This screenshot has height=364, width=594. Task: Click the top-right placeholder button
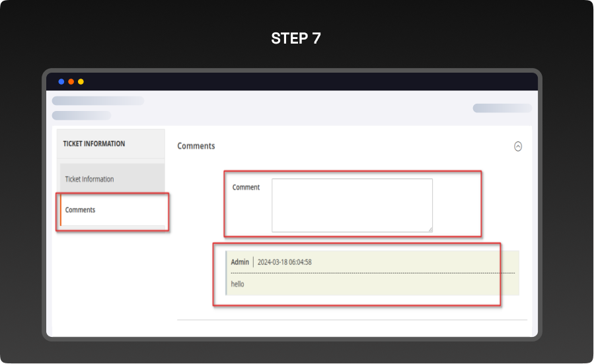point(501,108)
